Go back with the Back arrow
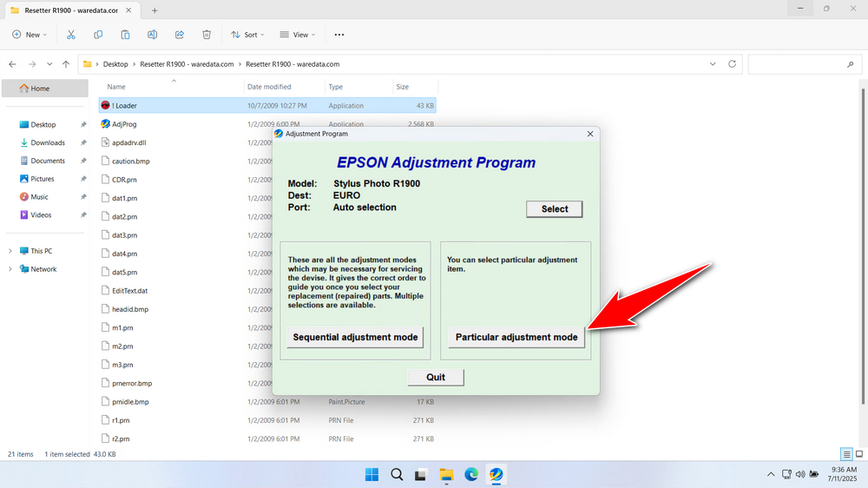This screenshot has height=488, width=868. coord(12,64)
